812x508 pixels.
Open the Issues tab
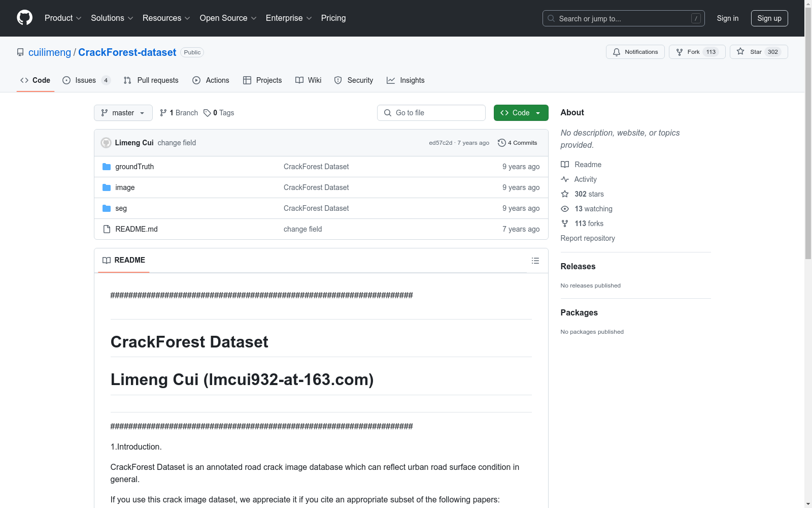point(86,80)
